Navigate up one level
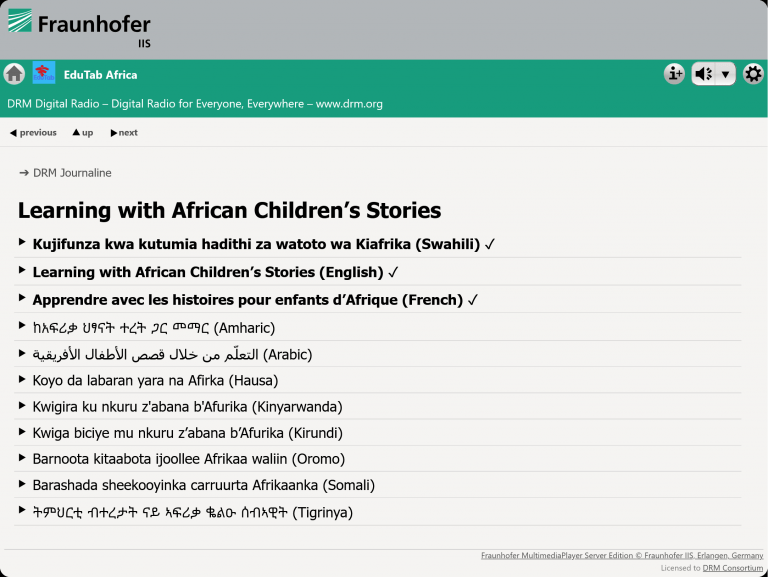Image resolution: width=768 pixels, height=577 pixels. click(x=82, y=133)
